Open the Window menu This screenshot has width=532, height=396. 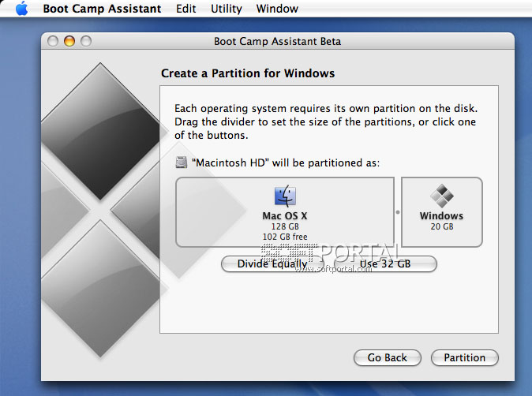[x=277, y=9]
